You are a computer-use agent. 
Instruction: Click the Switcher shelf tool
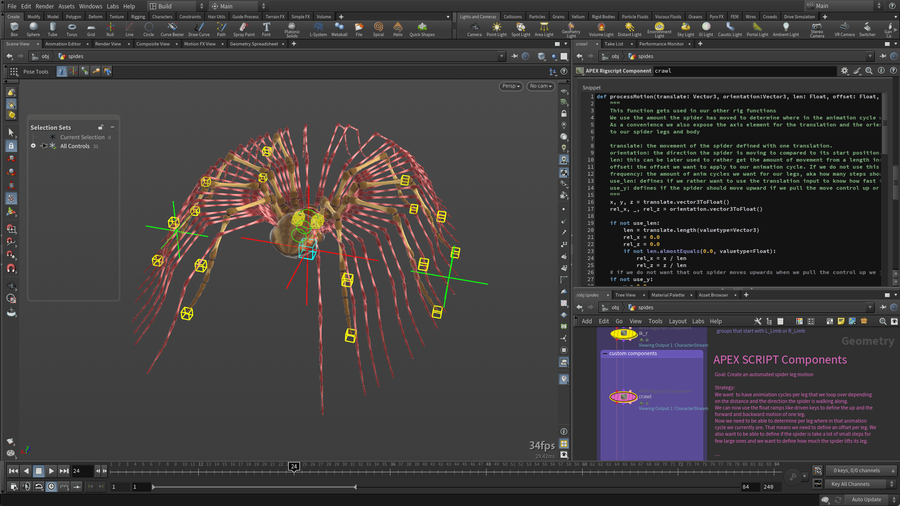click(x=867, y=29)
